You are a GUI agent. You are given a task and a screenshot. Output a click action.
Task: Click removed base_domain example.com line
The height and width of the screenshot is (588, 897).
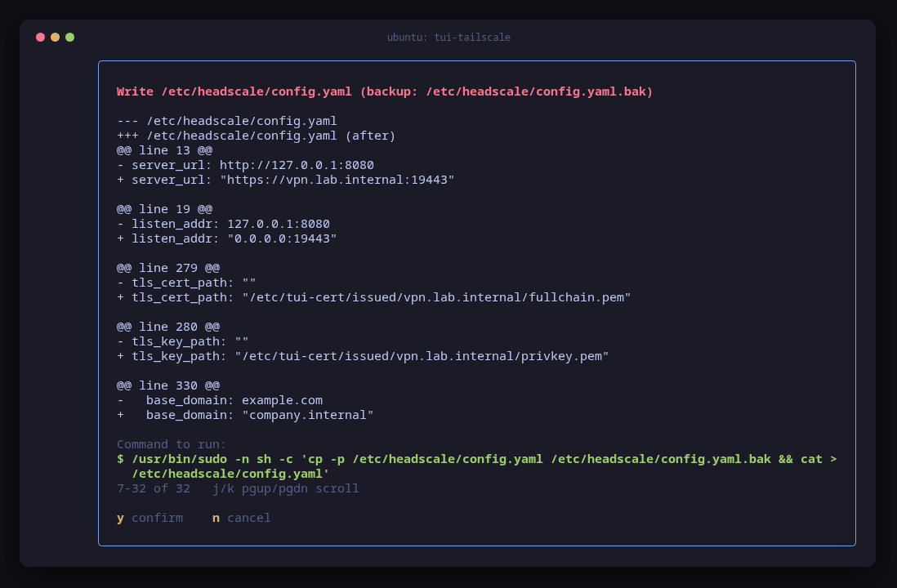pos(220,400)
